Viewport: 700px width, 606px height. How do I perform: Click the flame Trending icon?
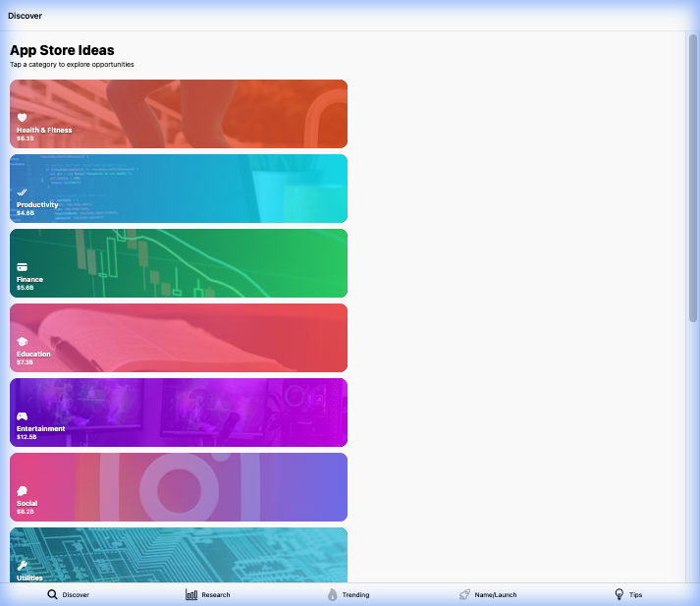(333, 594)
